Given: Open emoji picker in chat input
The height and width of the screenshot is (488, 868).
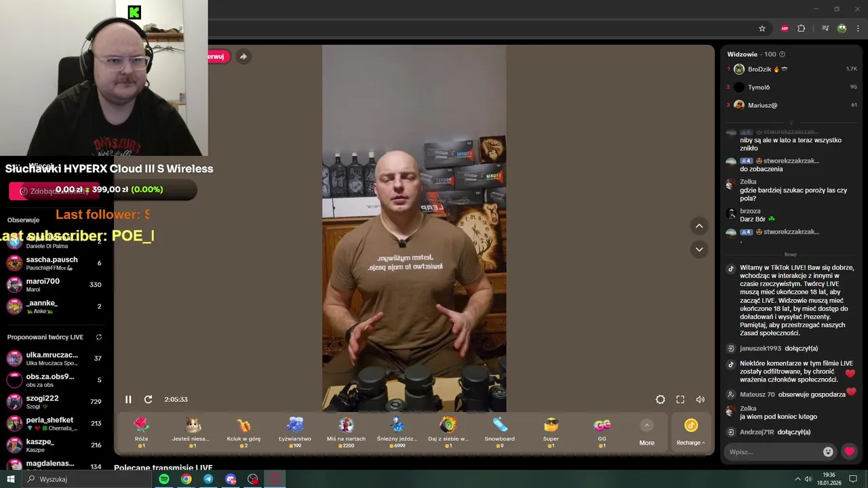Looking at the screenshot, I should click(828, 451).
